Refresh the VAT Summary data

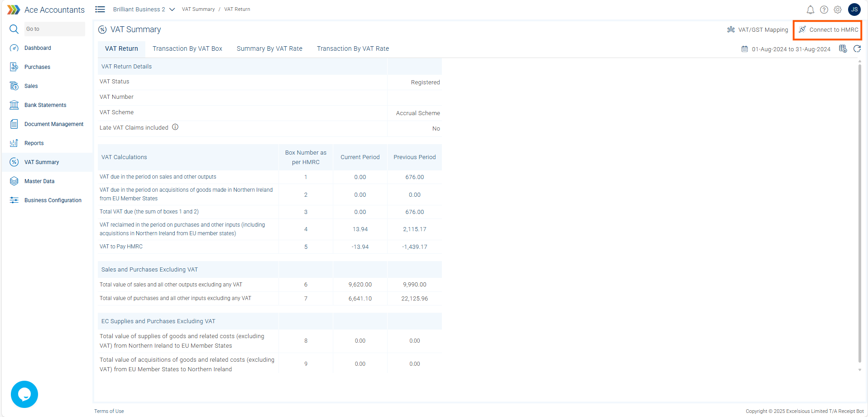pos(857,48)
